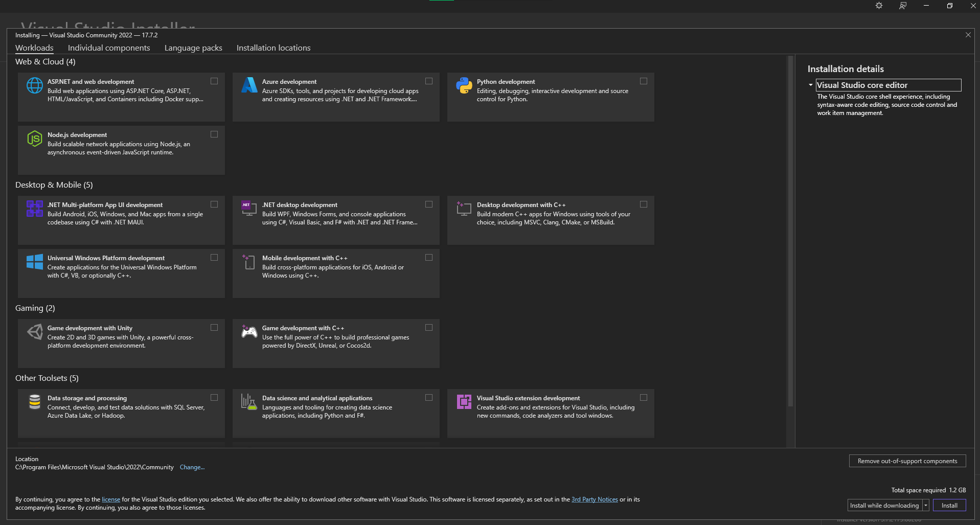The height and width of the screenshot is (525, 980).
Task: Check Data storage and processing workload
Action: click(x=214, y=398)
